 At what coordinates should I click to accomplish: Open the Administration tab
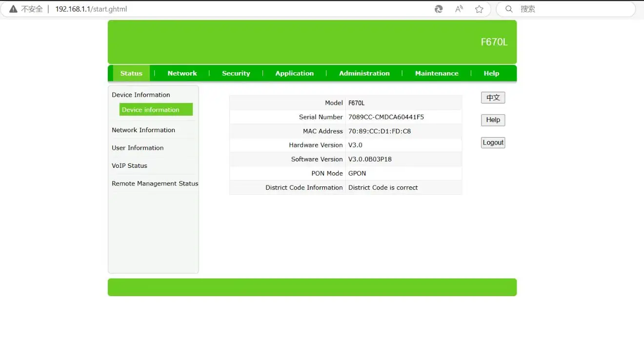point(364,73)
